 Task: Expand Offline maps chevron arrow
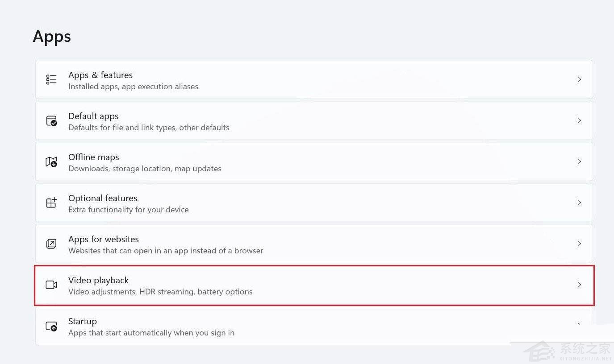pos(579,161)
